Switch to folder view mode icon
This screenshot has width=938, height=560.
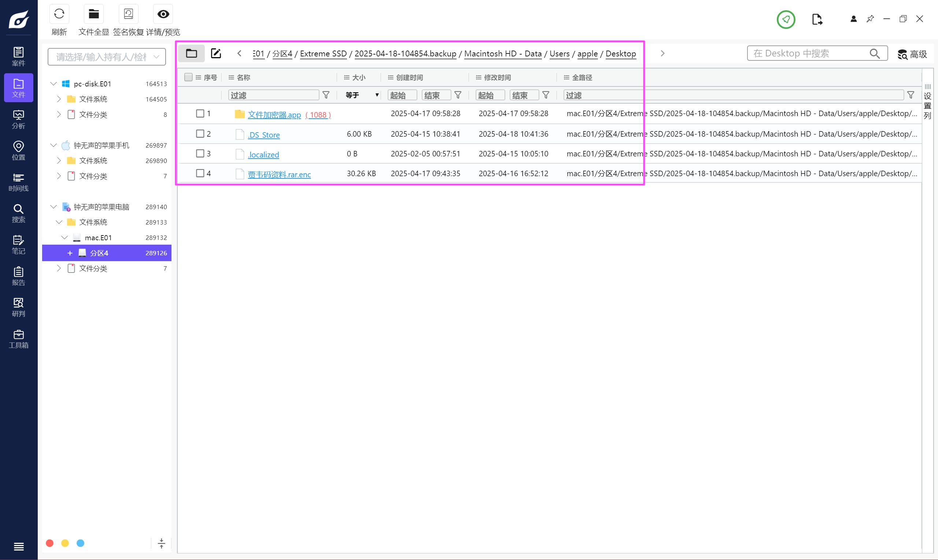[x=191, y=53]
